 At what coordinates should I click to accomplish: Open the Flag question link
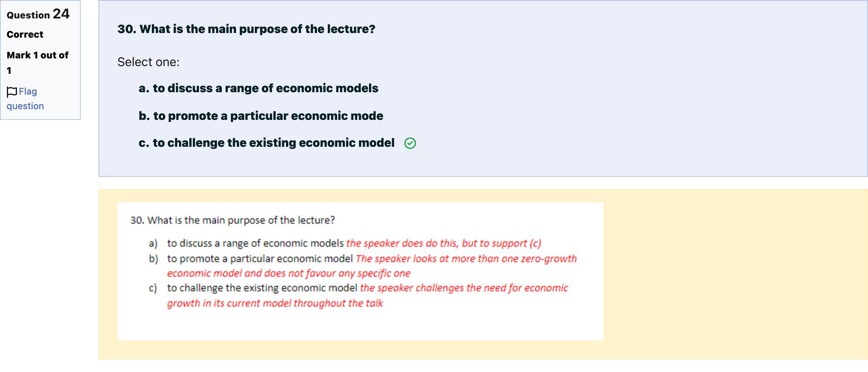point(25,99)
